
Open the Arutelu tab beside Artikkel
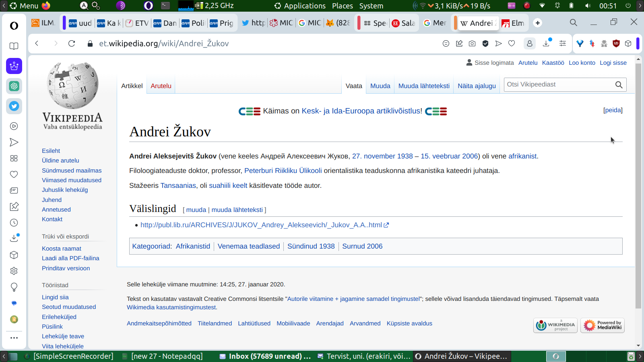[161, 86]
